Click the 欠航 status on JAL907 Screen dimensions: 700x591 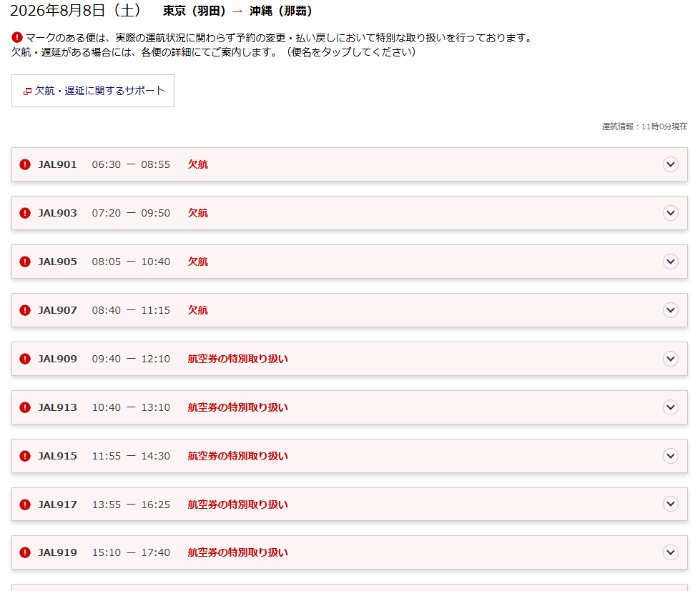coord(198,310)
